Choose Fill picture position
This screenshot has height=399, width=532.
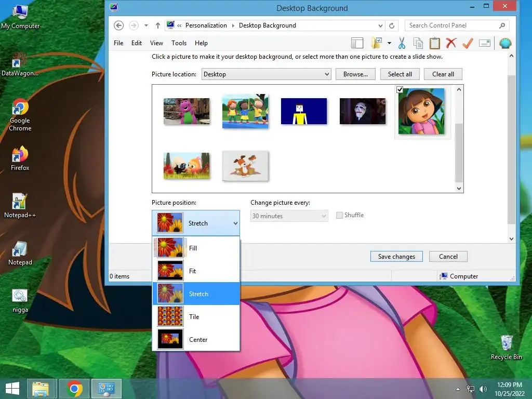click(x=196, y=248)
